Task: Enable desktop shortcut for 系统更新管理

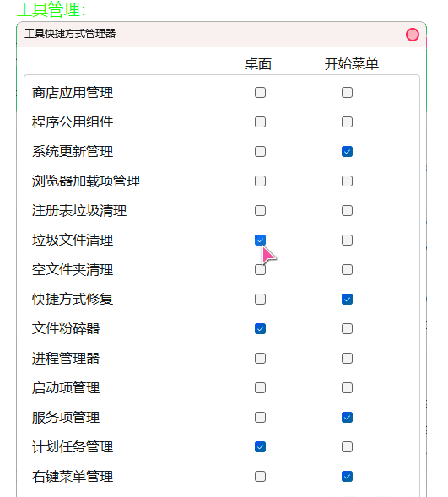Action: pos(260,152)
